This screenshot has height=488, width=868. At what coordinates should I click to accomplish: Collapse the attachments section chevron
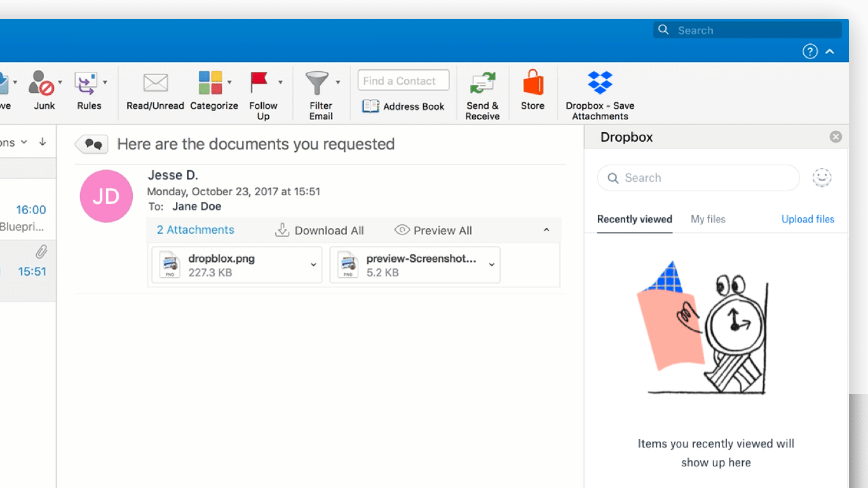point(546,230)
